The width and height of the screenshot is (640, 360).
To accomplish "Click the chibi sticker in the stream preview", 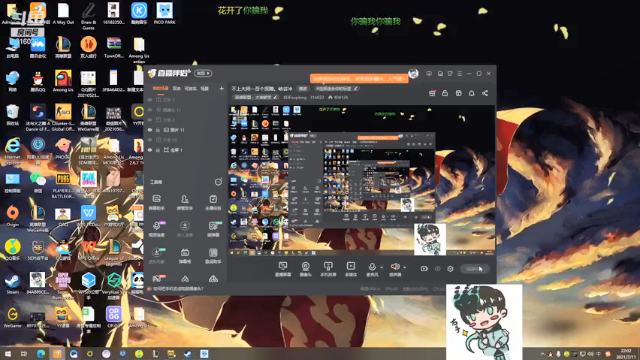I will point(430,239).
